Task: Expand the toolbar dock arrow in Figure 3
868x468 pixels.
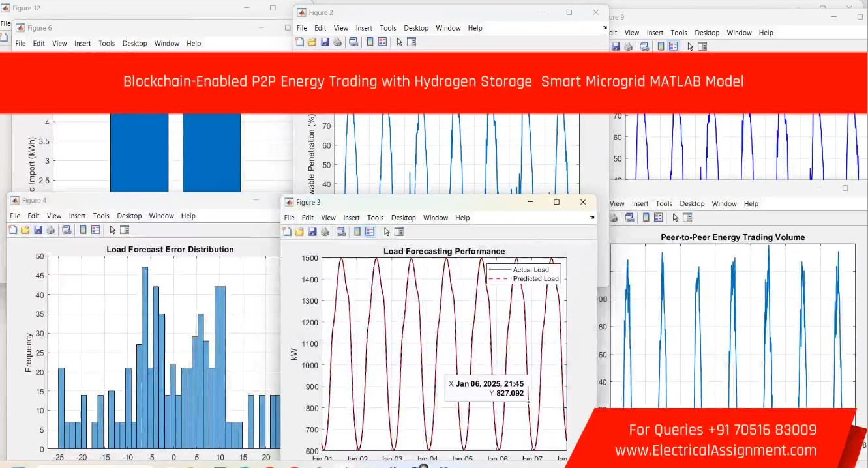Action: coord(592,217)
